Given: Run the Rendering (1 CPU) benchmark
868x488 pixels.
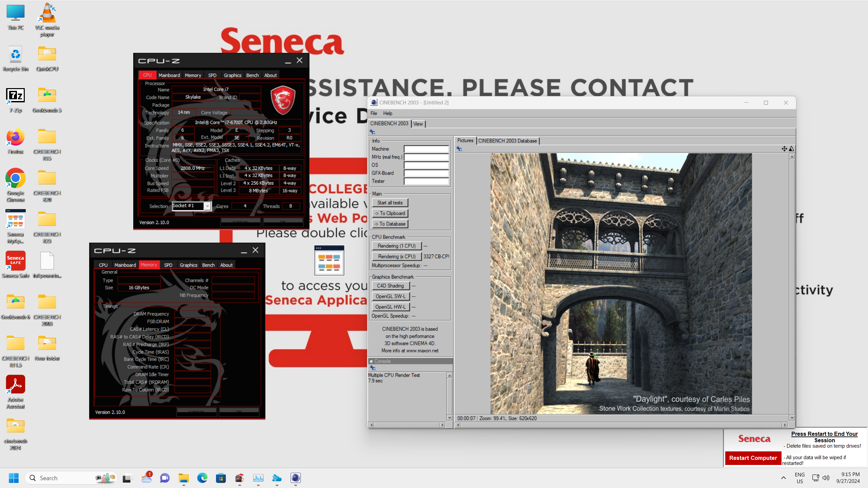Looking at the screenshot, I should [397, 246].
